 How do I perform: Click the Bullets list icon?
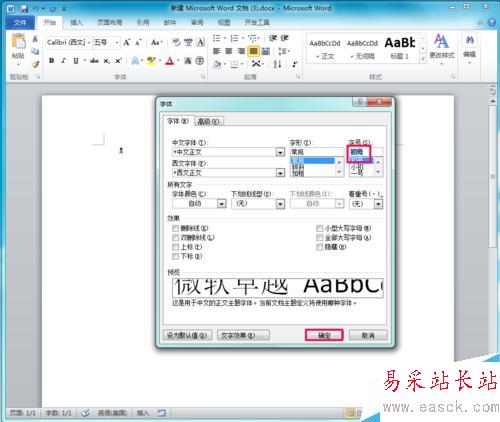(217, 38)
